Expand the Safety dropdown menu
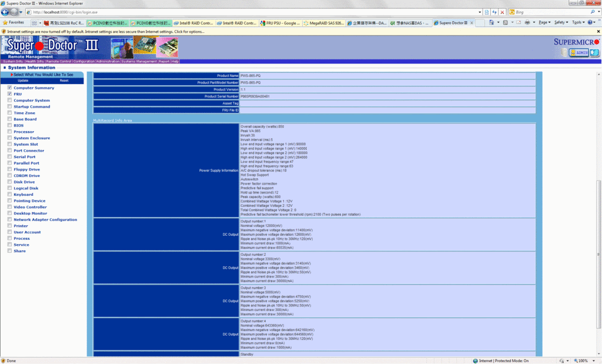The width and height of the screenshot is (602, 364). click(x=561, y=22)
